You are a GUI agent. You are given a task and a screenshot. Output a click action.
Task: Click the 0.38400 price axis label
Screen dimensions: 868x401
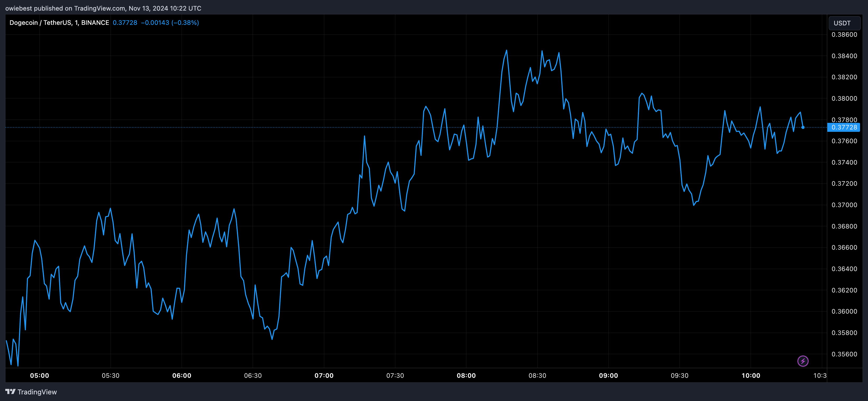[x=844, y=56]
